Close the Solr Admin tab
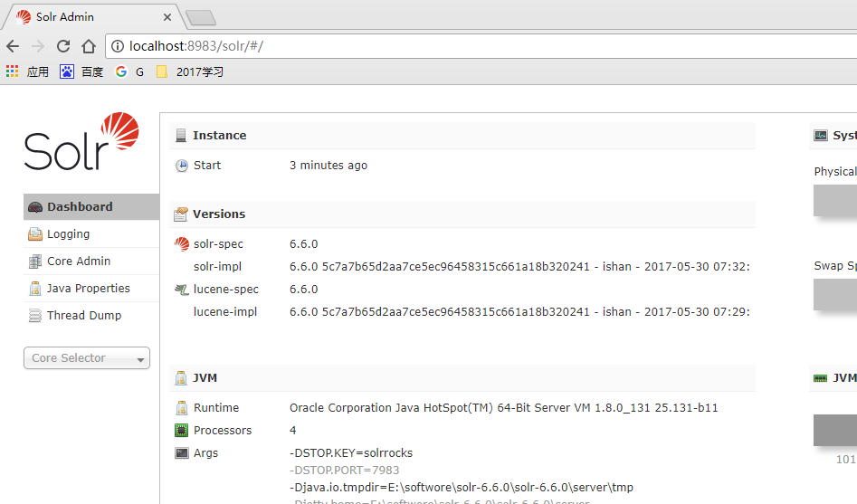The height and width of the screenshot is (504, 857). pos(167,17)
